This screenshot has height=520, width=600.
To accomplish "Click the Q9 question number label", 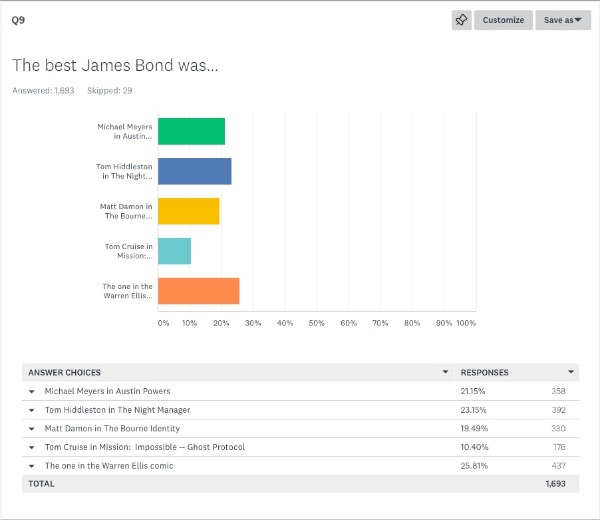I will point(18,20).
